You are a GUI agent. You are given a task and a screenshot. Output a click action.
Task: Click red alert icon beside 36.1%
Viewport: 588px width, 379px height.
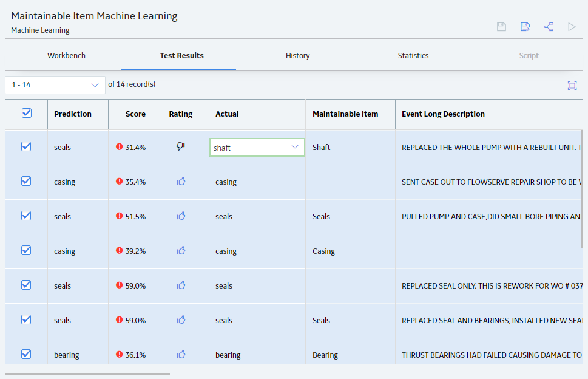tap(120, 354)
